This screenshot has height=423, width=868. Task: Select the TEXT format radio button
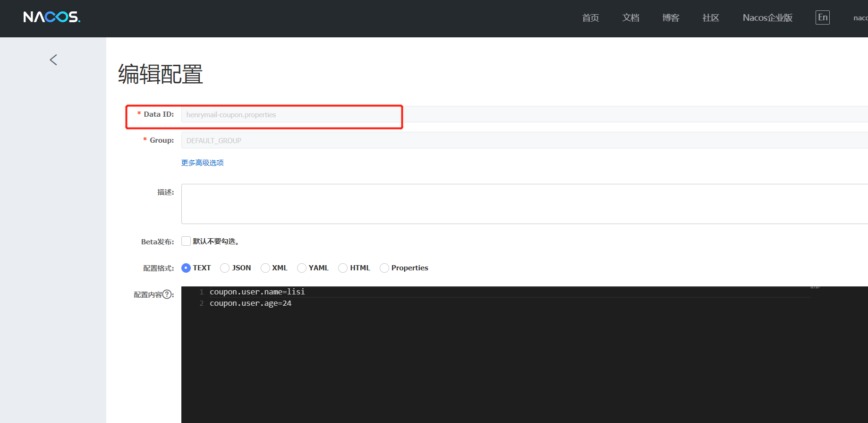pyautogui.click(x=186, y=268)
